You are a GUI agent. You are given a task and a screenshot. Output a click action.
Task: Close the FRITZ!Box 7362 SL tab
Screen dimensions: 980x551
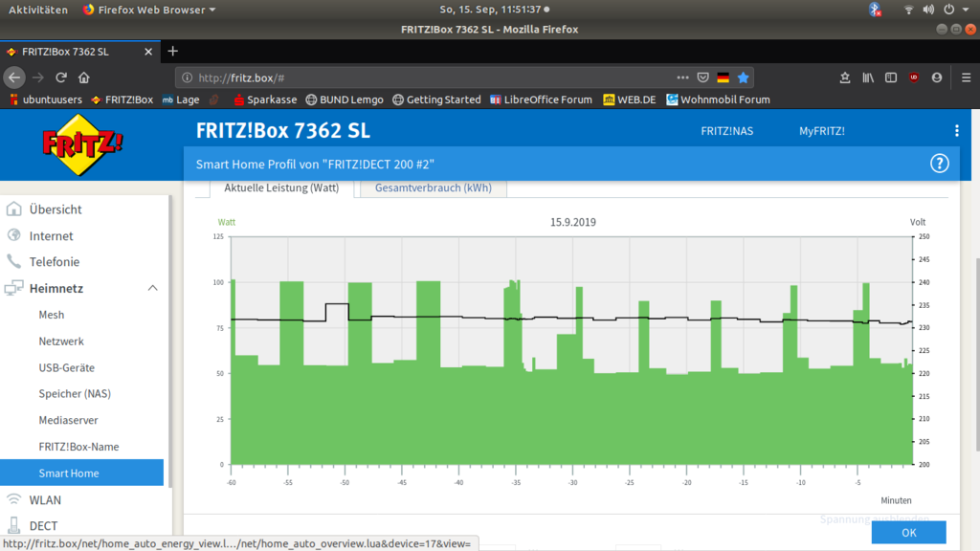tap(148, 52)
